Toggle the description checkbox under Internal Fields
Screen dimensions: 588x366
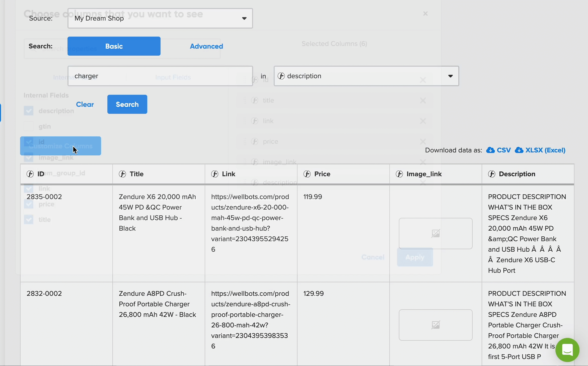[29, 111]
